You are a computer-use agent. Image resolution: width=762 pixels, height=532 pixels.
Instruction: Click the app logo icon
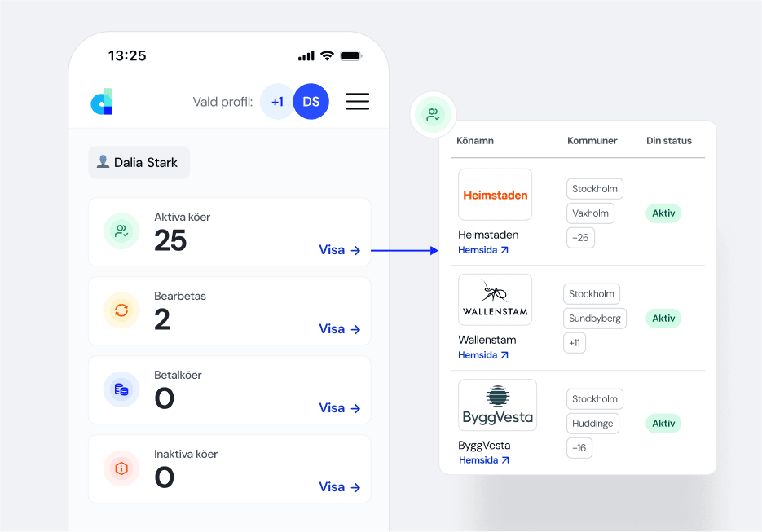coord(102,102)
